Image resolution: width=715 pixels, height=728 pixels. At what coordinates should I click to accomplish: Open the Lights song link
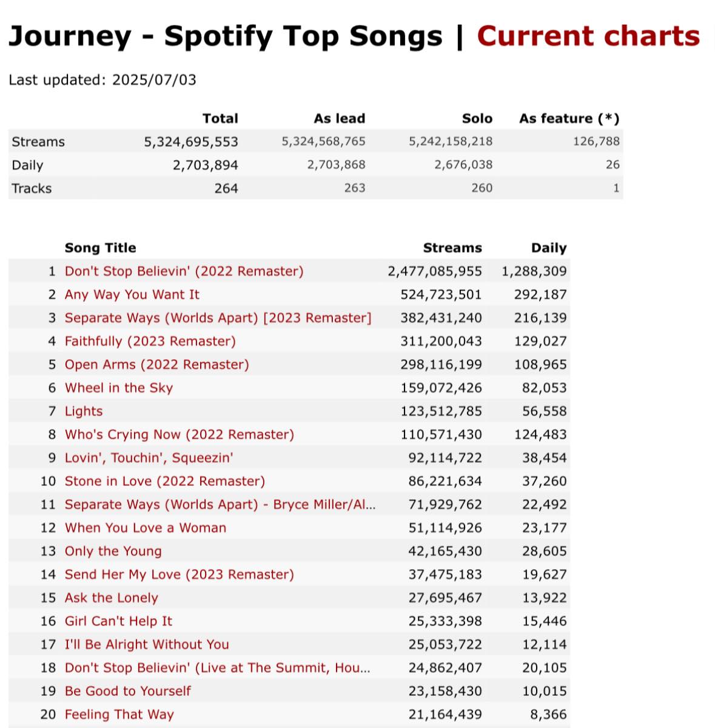(x=84, y=411)
